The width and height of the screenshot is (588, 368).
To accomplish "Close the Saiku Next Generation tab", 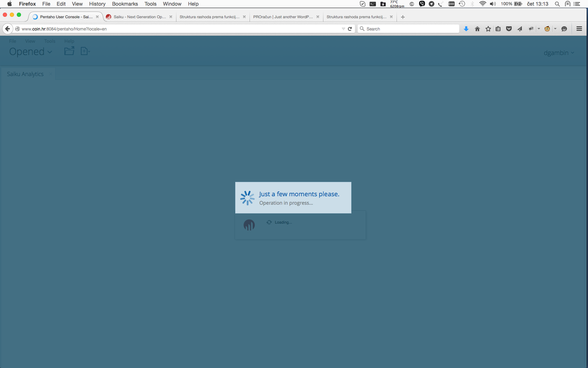I will point(171,17).
